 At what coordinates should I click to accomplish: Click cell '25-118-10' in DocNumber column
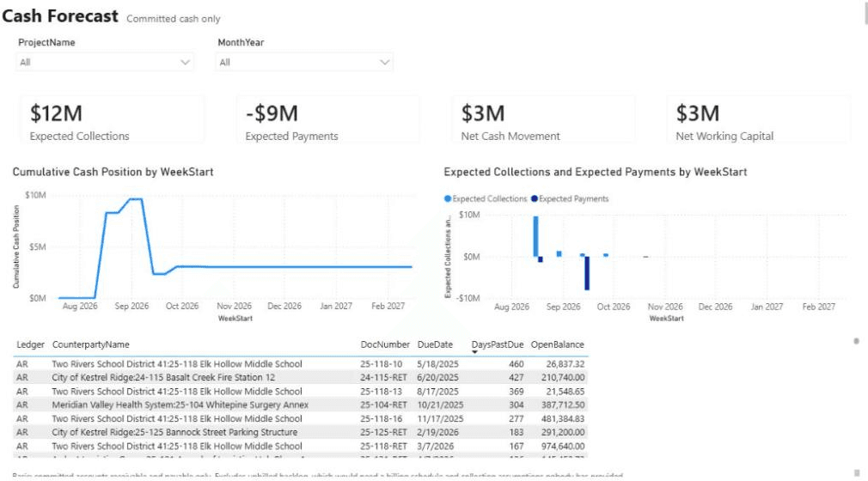point(382,364)
